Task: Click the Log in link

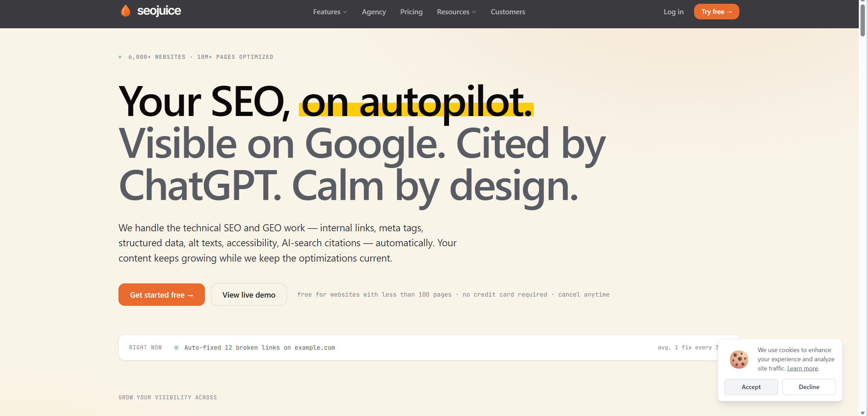Action: click(x=673, y=12)
